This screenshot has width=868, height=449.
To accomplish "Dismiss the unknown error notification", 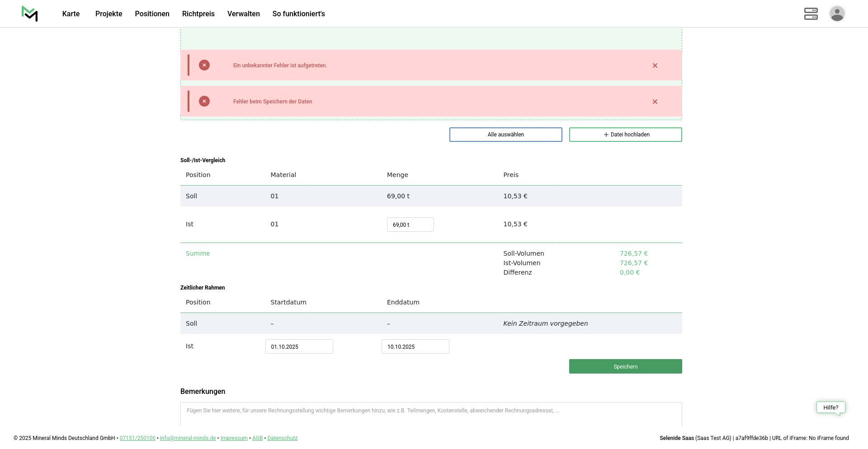I will tap(655, 65).
